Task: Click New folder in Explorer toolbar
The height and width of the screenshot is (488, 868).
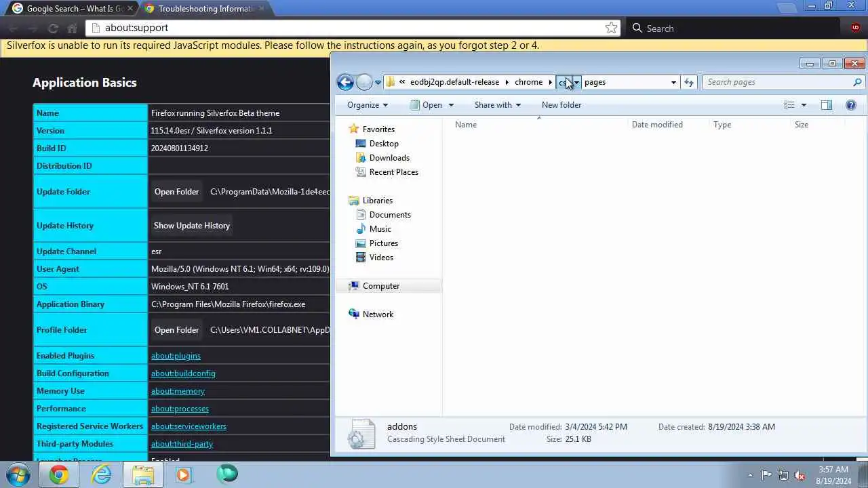Action: [x=561, y=105]
